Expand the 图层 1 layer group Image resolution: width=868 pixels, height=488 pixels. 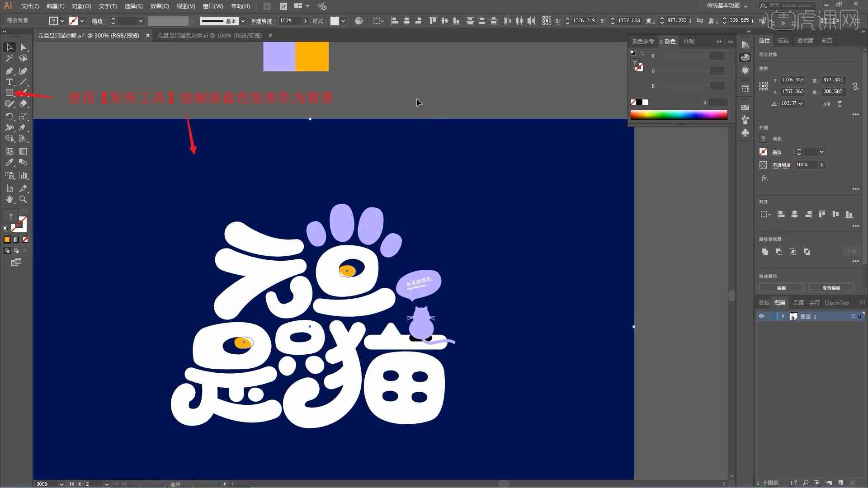coord(783,316)
